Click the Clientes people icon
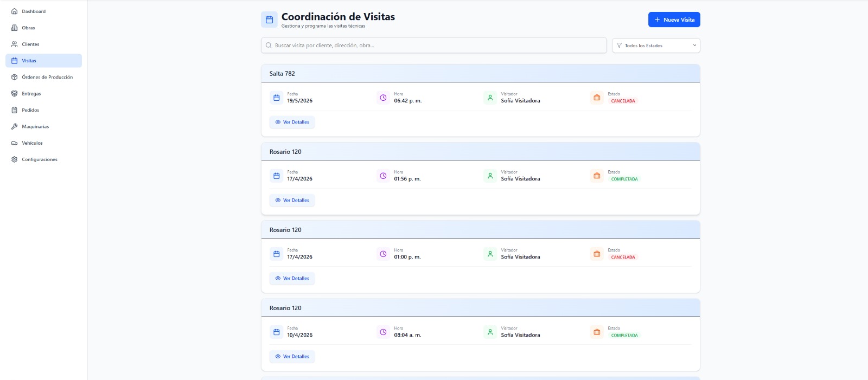 pos(15,44)
